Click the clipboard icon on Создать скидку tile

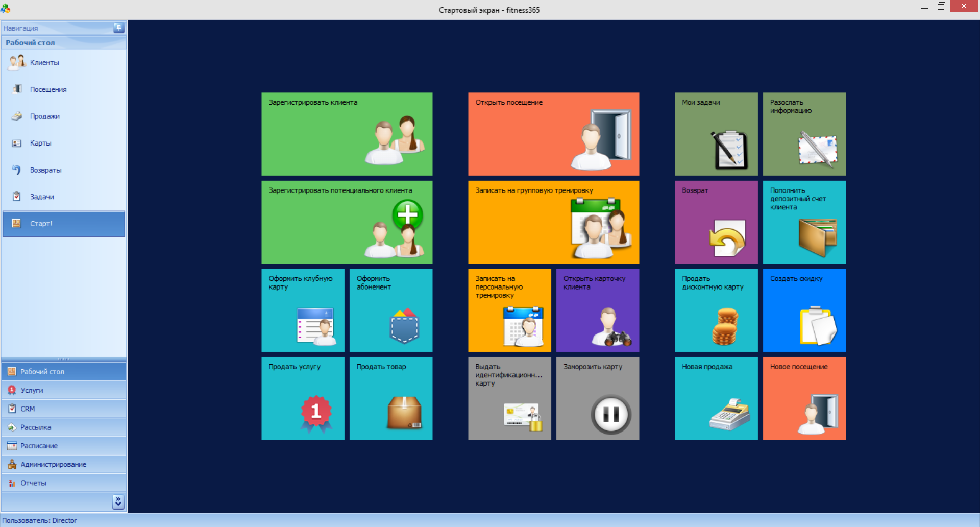818,326
